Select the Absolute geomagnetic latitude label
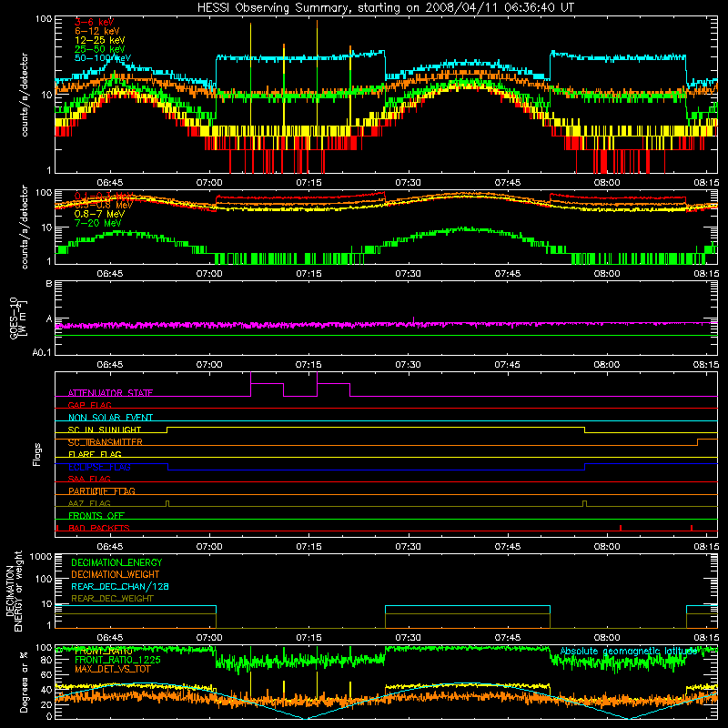The width and height of the screenshot is (728, 728). (x=629, y=651)
